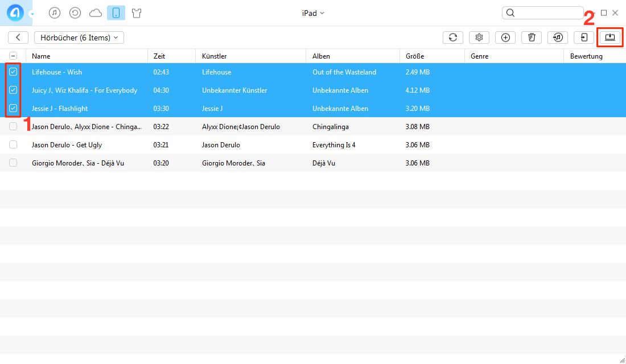The image size is (626, 364).
Task: Check Jason Derulo, Alyxx Dione row checkbox
Action: (13, 126)
